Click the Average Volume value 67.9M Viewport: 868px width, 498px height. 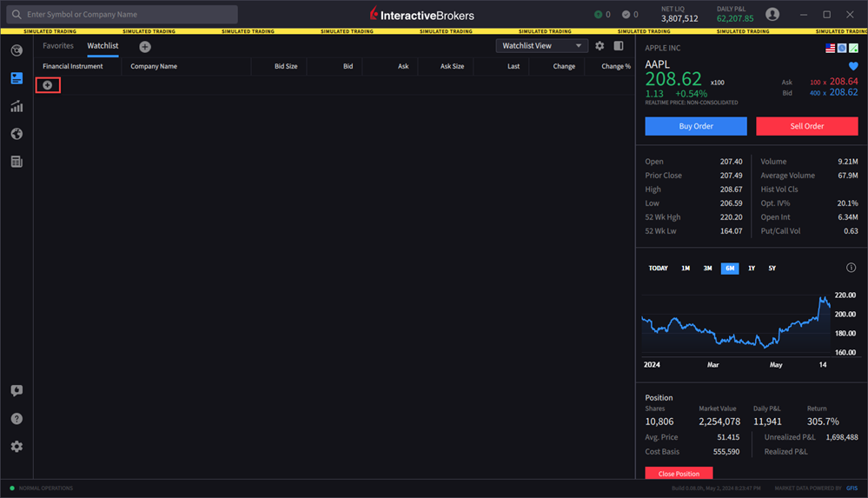coord(847,176)
